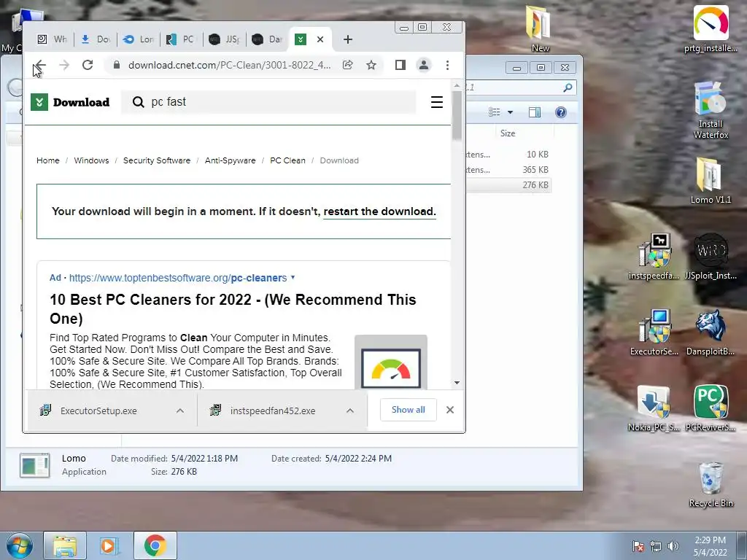Viewport: 747px width, 560px height.
Task: Open the Chrome profile avatar
Action: click(424, 65)
